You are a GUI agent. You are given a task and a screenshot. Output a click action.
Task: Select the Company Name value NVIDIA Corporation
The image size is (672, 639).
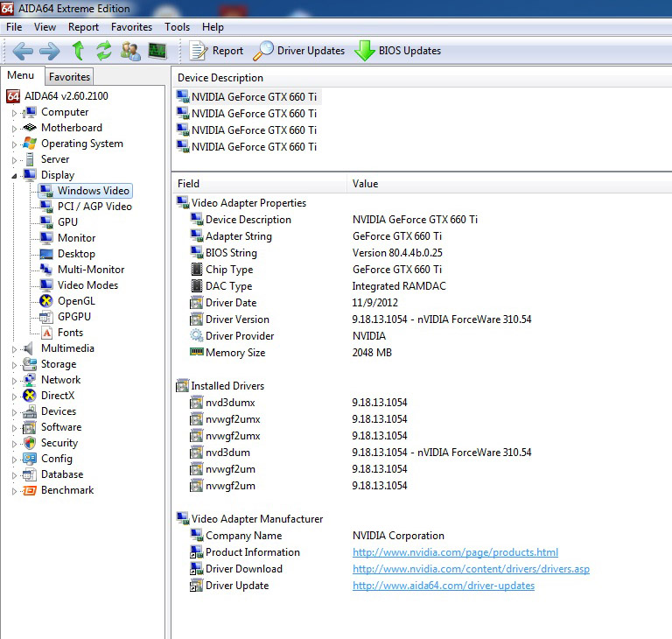point(398,536)
